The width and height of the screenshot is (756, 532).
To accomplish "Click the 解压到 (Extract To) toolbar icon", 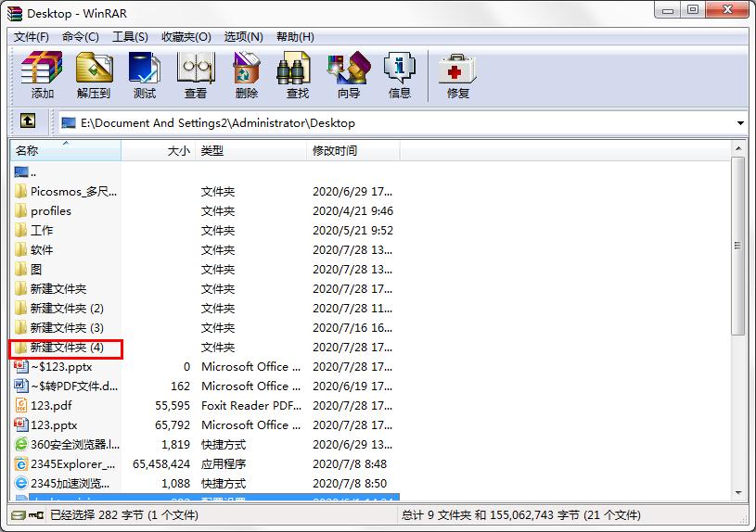I will coord(94,68).
